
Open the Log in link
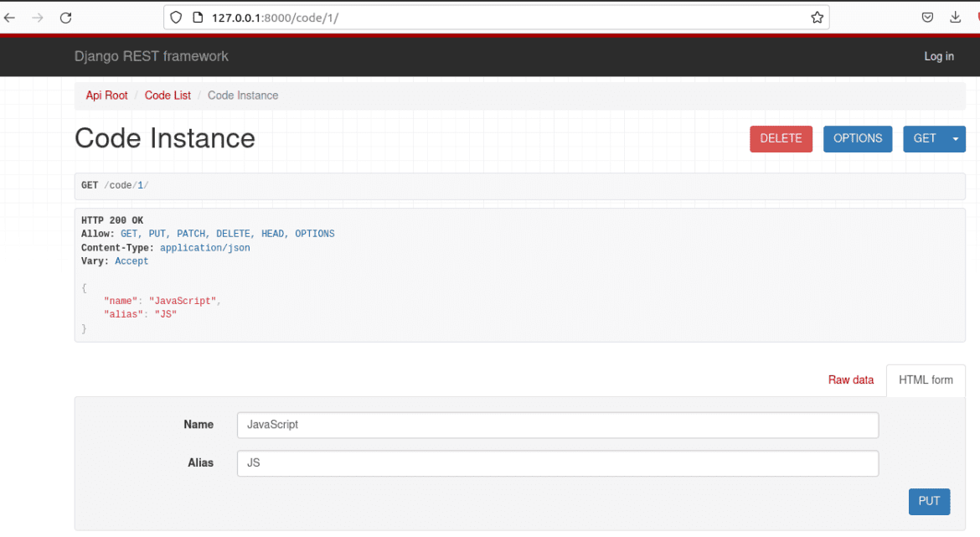pos(939,56)
